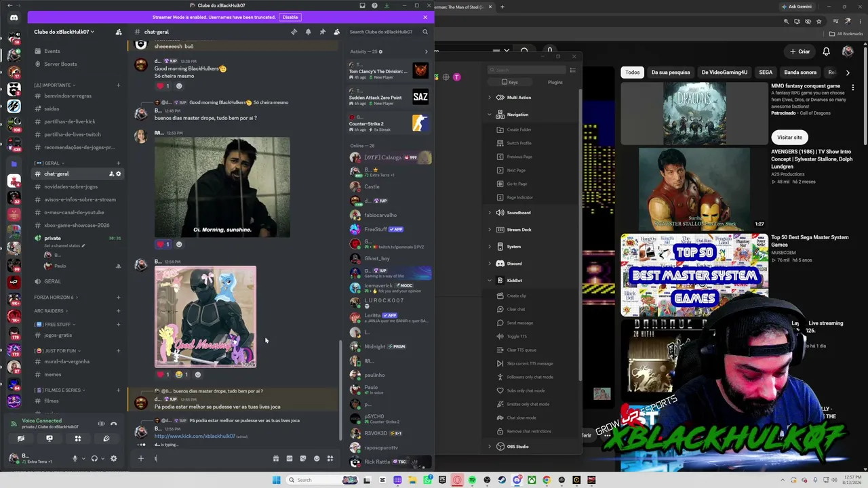The width and height of the screenshot is (868, 488).
Task: Deafen audio with the headphones icon
Action: tap(94, 458)
